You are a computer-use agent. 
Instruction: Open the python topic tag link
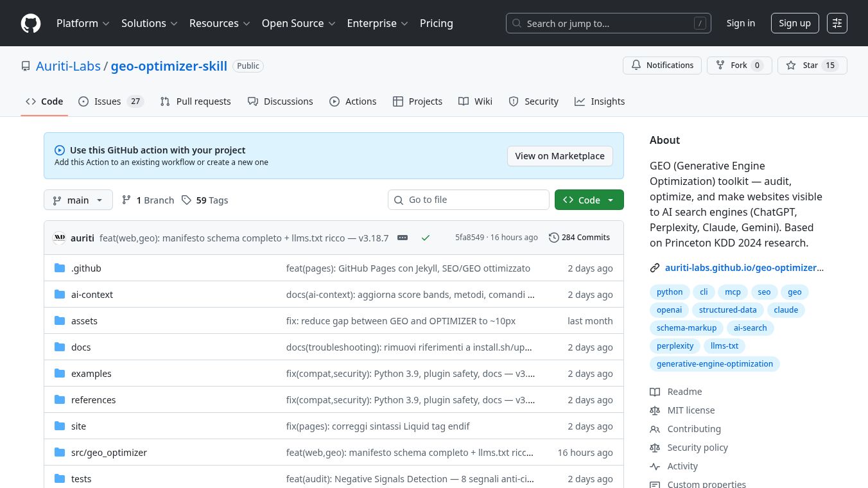click(670, 292)
